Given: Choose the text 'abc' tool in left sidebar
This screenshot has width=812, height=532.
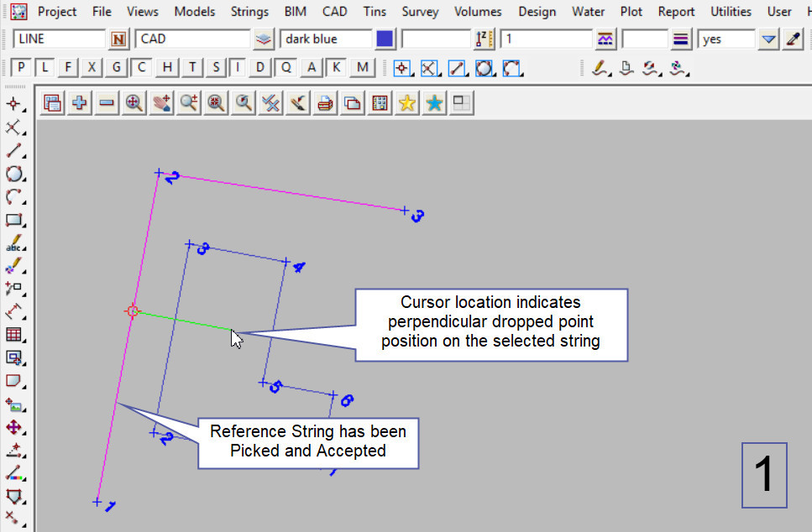Looking at the screenshot, I should [x=14, y=244].
